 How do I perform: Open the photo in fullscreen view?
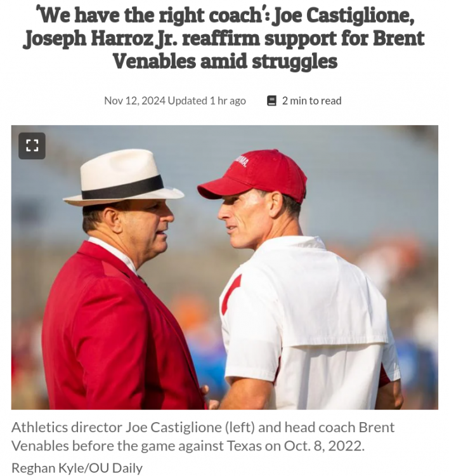[32, 146]
